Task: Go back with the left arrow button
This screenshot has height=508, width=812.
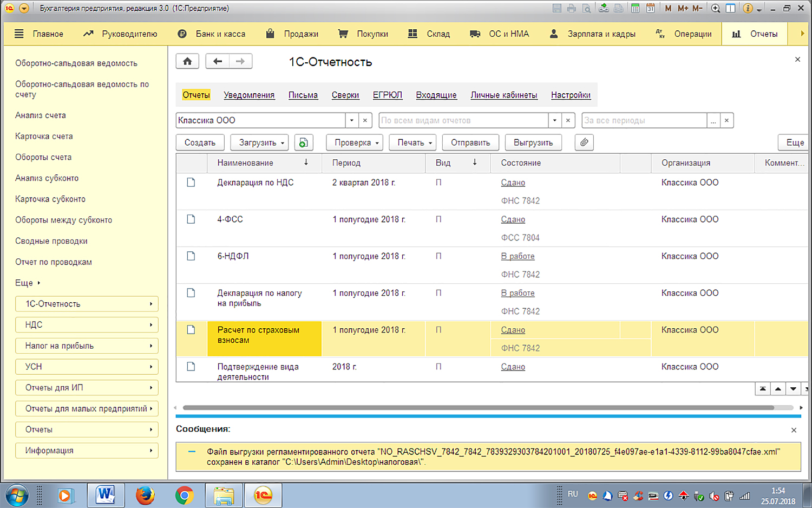Action: (x=218, y=61)
